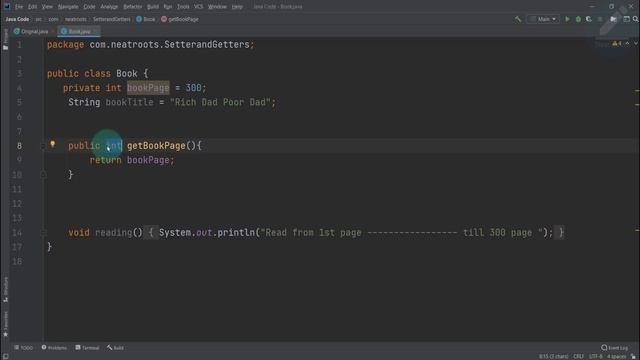Click the warnings indicator in editor corner
Image resolution: width=640 pixels, height=360 pixels.
(x=616, y=44)
